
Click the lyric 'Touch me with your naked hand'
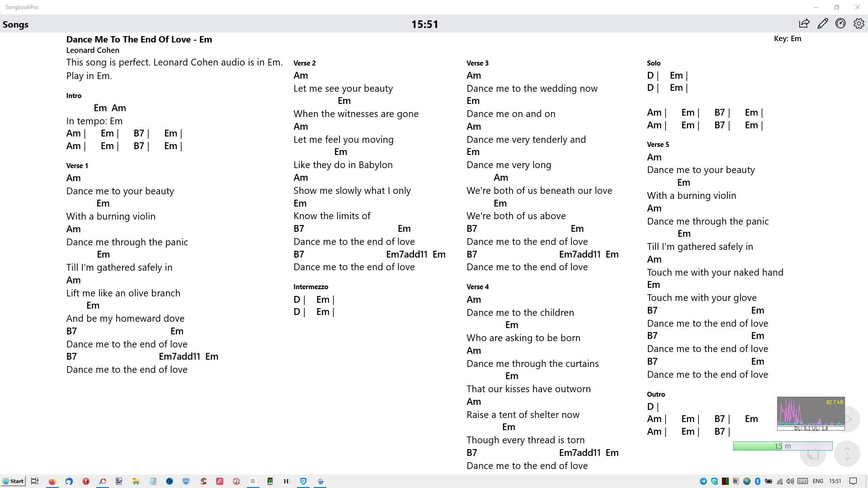(x=715, y=272)
